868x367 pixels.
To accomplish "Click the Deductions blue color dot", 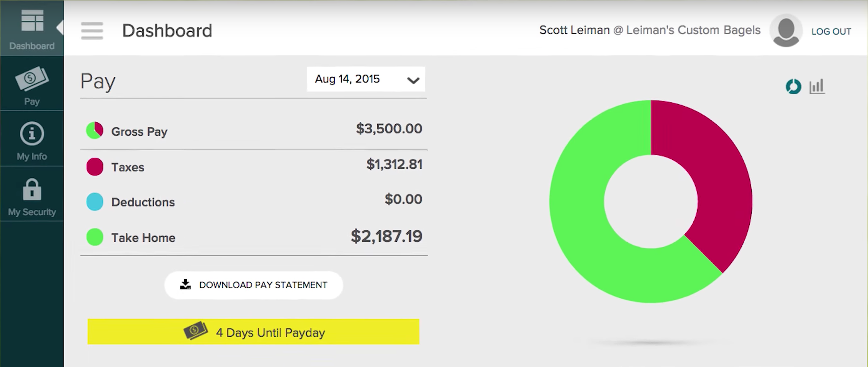I will (95, 202).
